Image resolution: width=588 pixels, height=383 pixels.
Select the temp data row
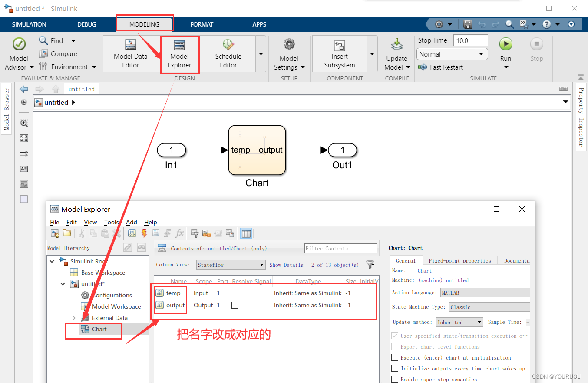[266, 293]
